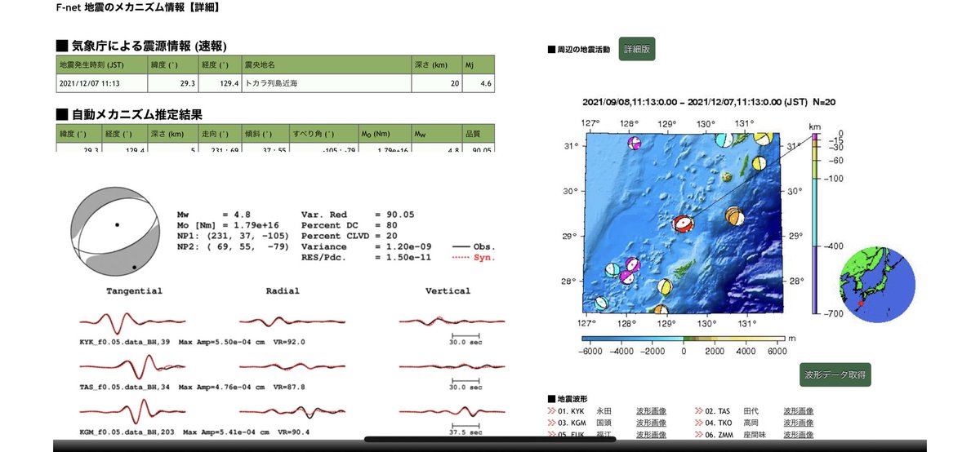This screenshot has width=980, height=452.
Task: Click the 地震波形 section heading
Action: pyautogui.click(x=568, y=399)
